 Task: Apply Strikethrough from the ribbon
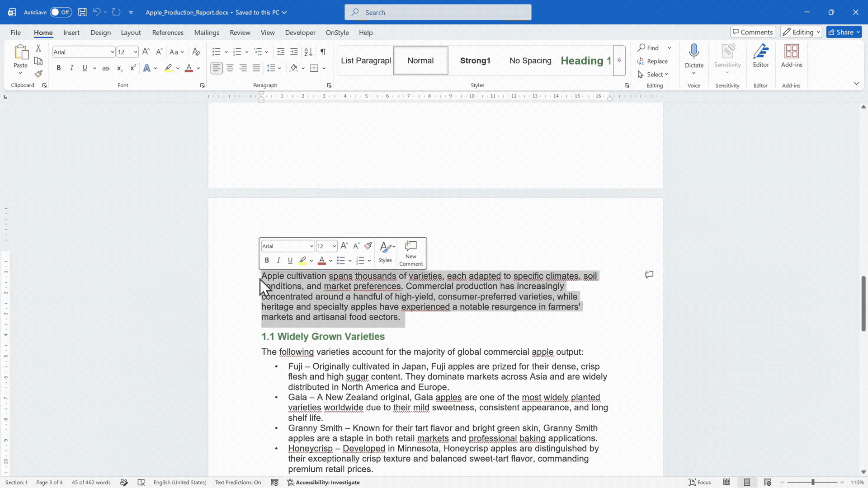tap(106, 68)
